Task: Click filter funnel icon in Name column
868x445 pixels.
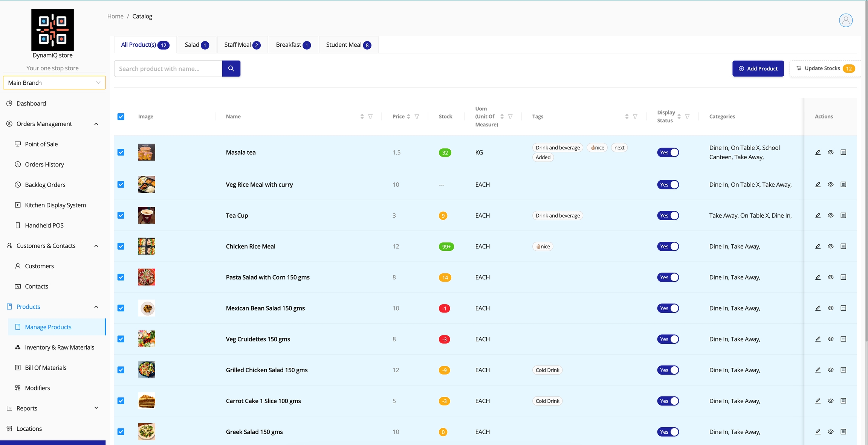Action: (x=370, y=117)
